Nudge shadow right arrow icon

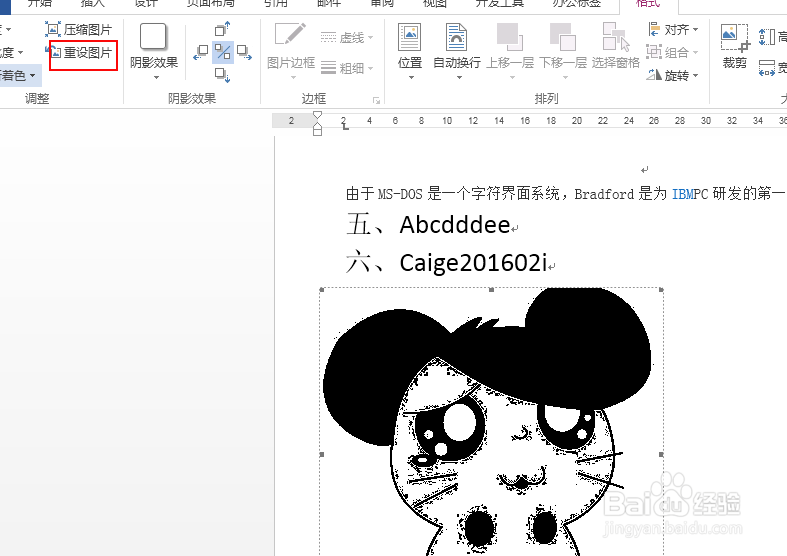point(244,52)
